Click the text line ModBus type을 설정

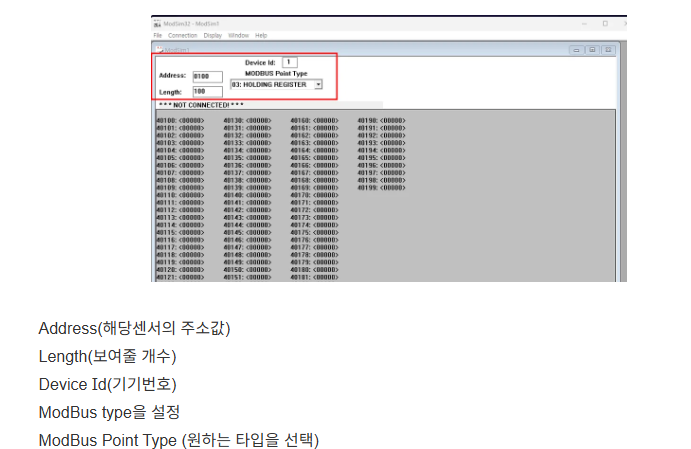109,412
